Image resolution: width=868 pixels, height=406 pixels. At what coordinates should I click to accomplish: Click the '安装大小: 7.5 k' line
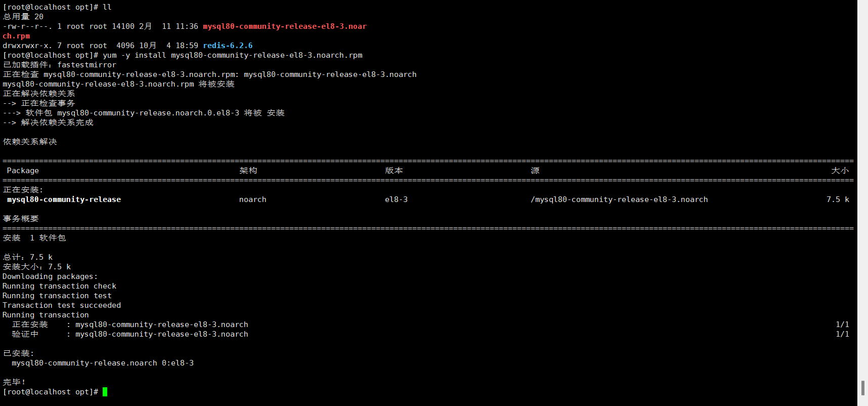coord(37,267)
